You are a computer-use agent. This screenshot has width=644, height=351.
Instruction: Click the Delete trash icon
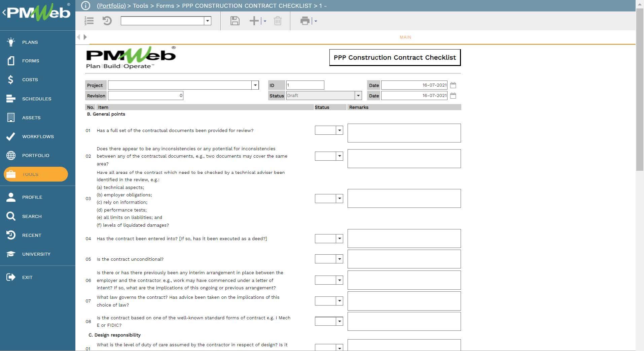(x=278, y=21)
